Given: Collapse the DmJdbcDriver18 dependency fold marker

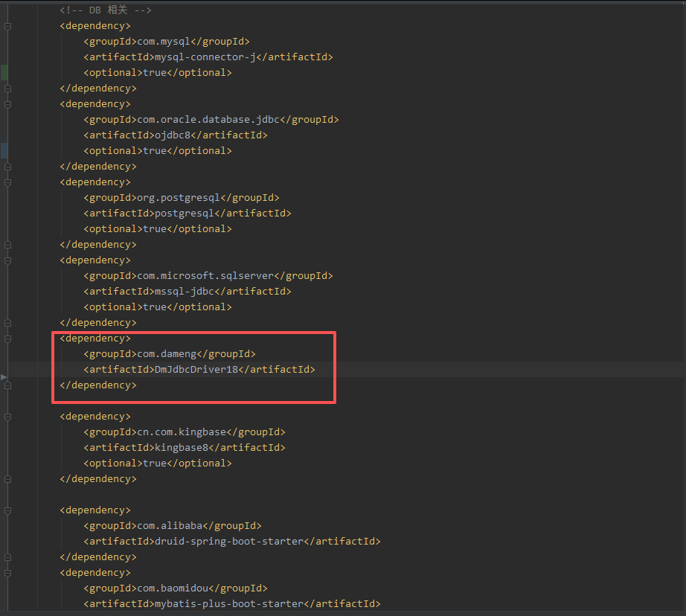Looking at the screenshot, I should [7, 339].
